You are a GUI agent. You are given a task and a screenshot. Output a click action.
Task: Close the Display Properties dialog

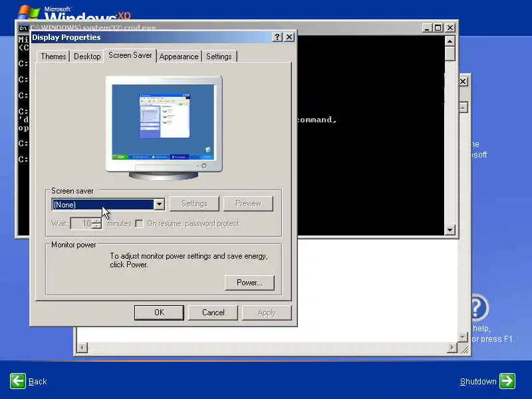tap(289, 37)
